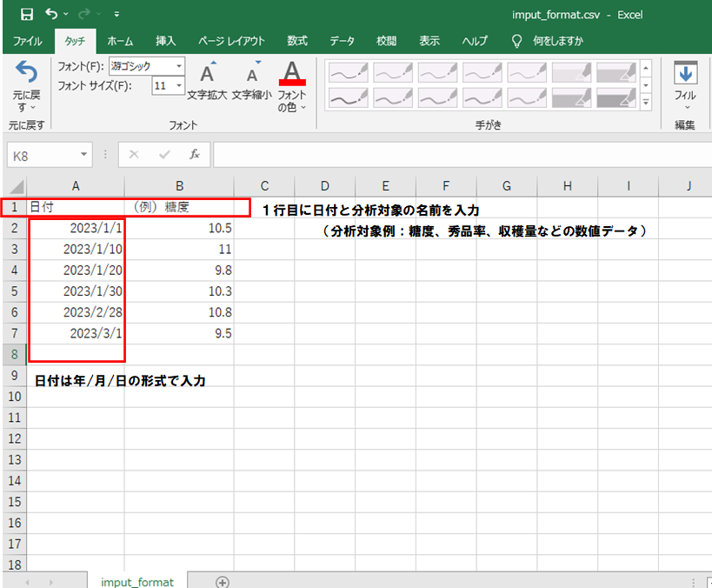Image resolution: width=712 pixels, height=588 pixels.
Task: Select column B header
Action: pyautogui.click(x=178, y=185)
